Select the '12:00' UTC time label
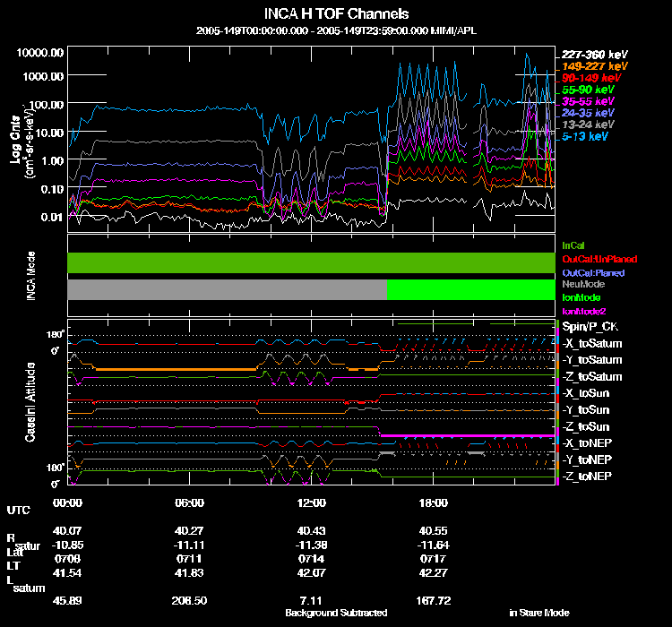672x627 pixels. 311,502
